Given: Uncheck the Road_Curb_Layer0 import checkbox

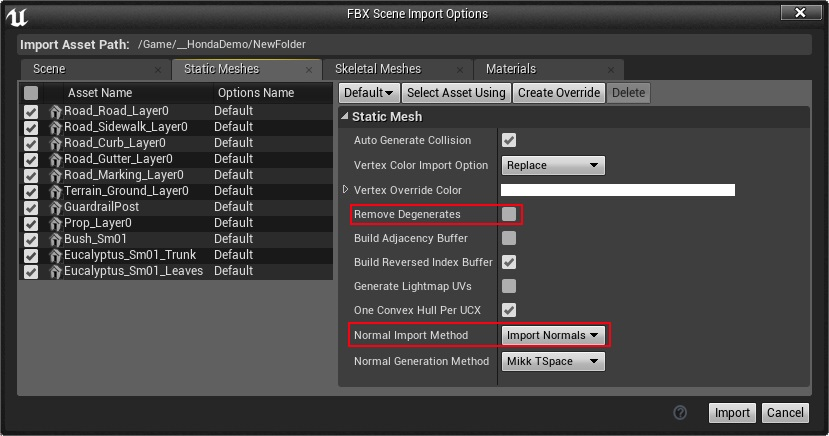Looking at the screenshot, I should (31, 143).
